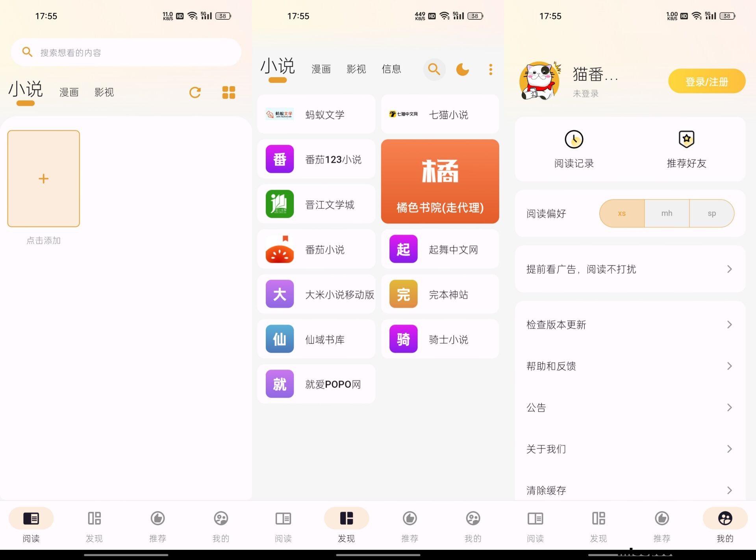756x560 pixels.
Task: Open 阅读记录 clock icon
Action: click(574, 139)
